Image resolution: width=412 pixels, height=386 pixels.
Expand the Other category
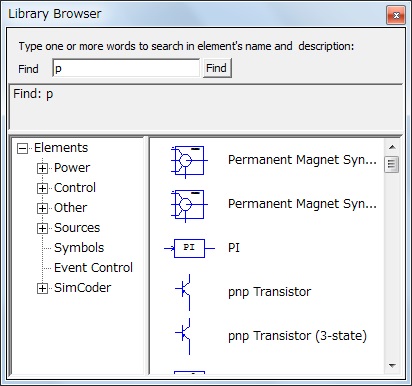click(x=42, y=208)
